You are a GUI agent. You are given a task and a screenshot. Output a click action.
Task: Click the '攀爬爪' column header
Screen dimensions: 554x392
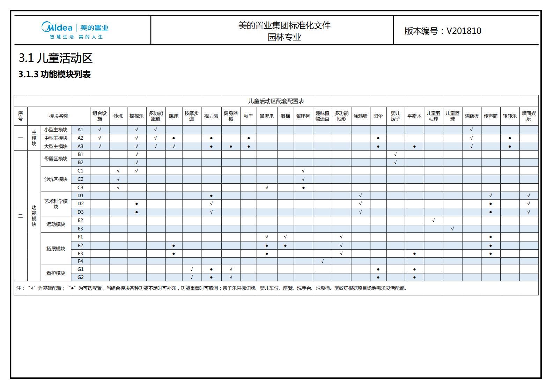[267, 116]
